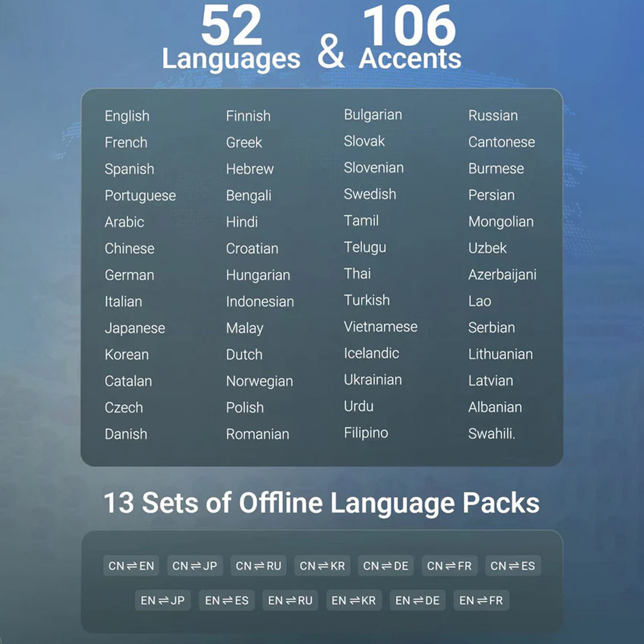Select Cantonese in the language list

(x=501, y=142)
